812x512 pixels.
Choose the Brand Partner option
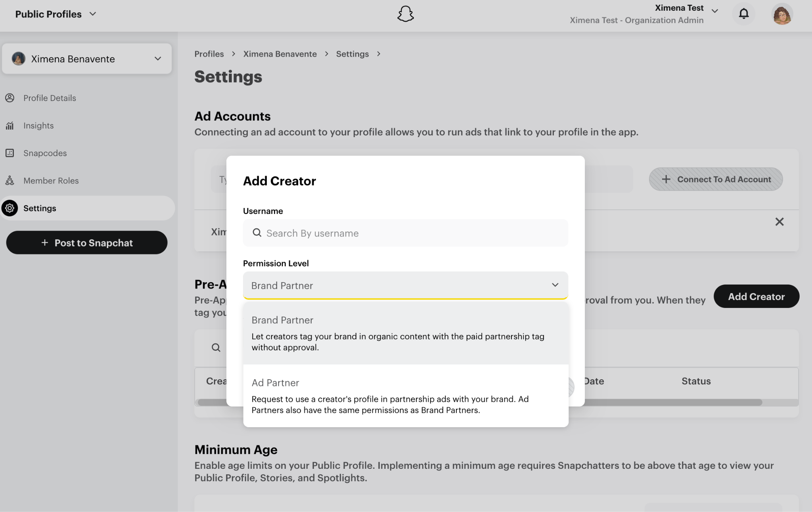pyautogui.click(x=406, y=333)
